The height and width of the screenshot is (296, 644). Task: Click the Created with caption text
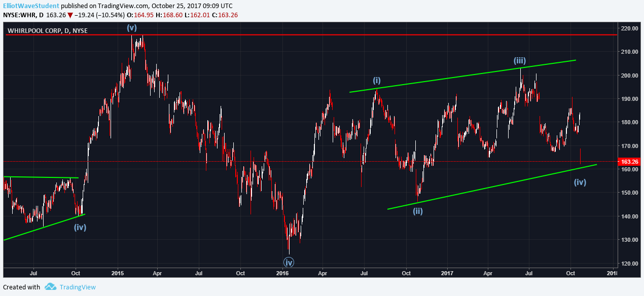pos(21,287)
